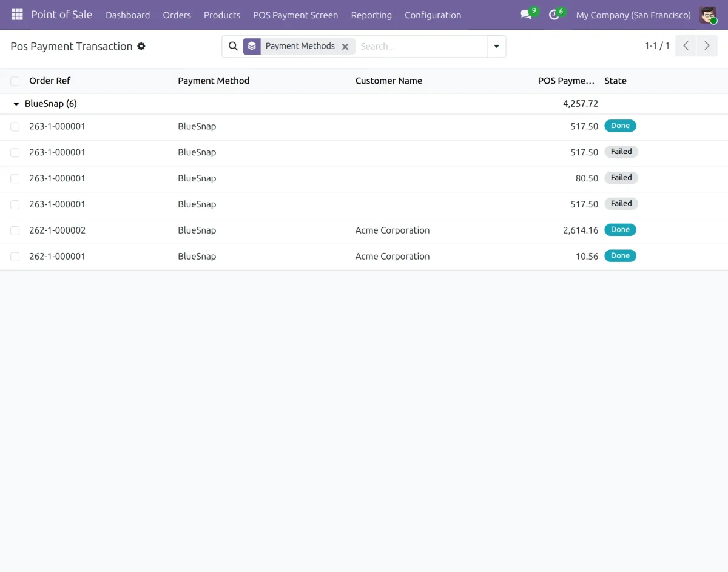
Task: Open the search filter options dropdown
Action: [x=496, y=47]
